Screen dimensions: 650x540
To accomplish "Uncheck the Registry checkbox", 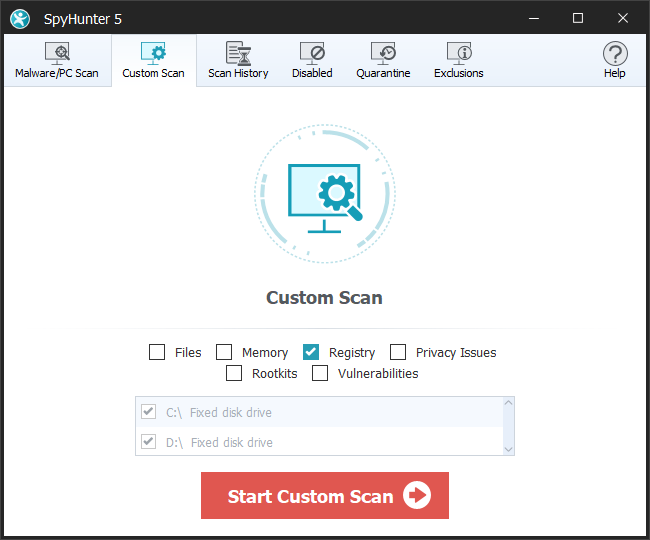I will click(311, 352).
